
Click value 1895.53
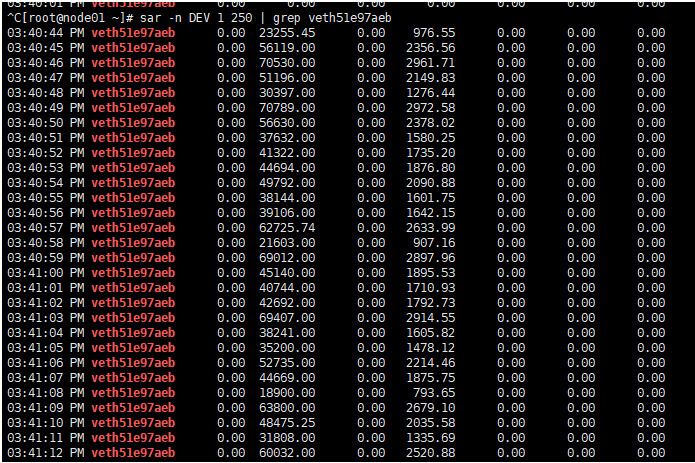[431, 273]
